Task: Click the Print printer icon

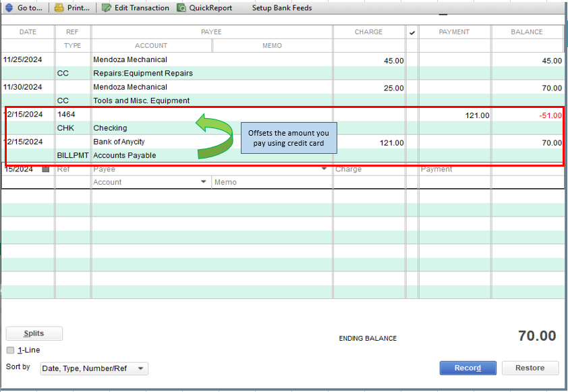Action: click(59, 7)
